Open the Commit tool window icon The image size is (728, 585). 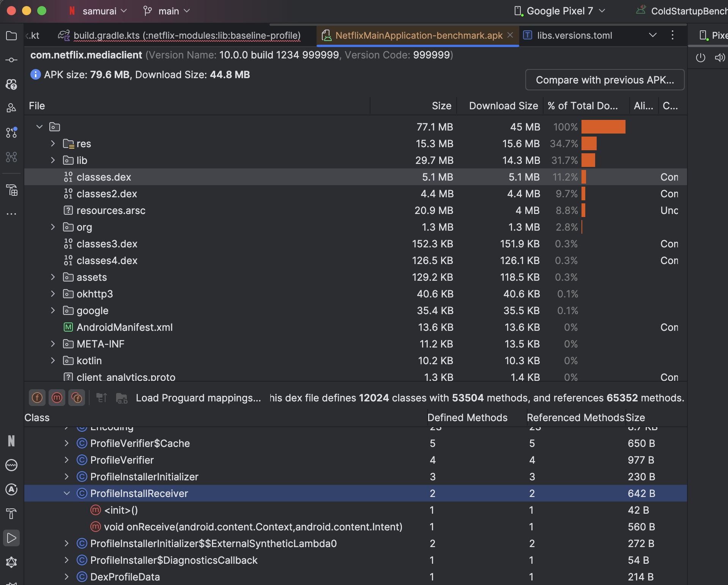tap(11, 60)
